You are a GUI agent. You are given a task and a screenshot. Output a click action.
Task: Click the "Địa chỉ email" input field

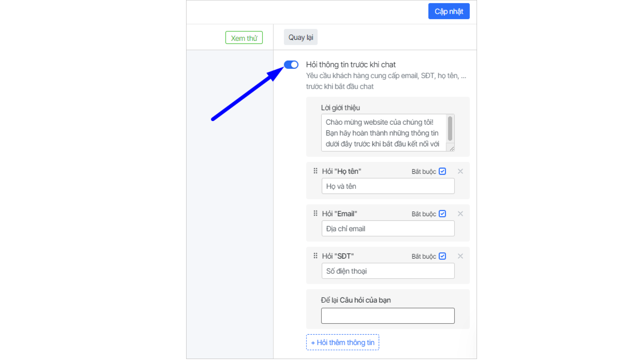(388, 229)
